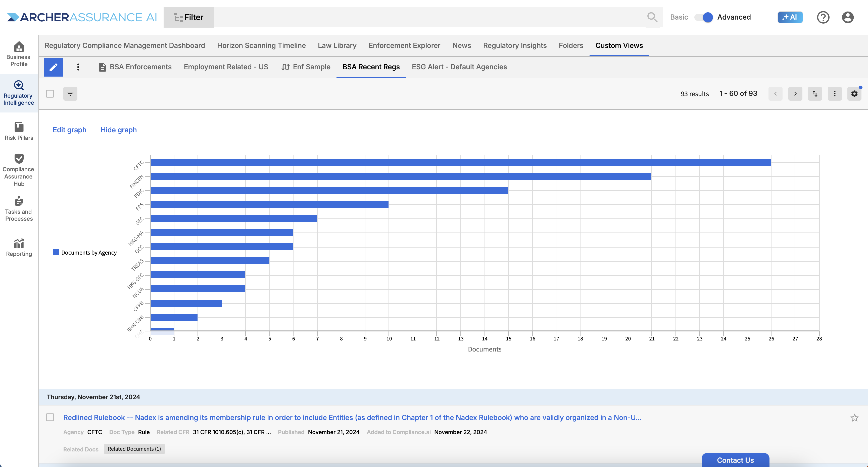The width and height of the screenshot is (868, 467).
Task: Click the blue pencil edit icon
Action: [53, 67]
